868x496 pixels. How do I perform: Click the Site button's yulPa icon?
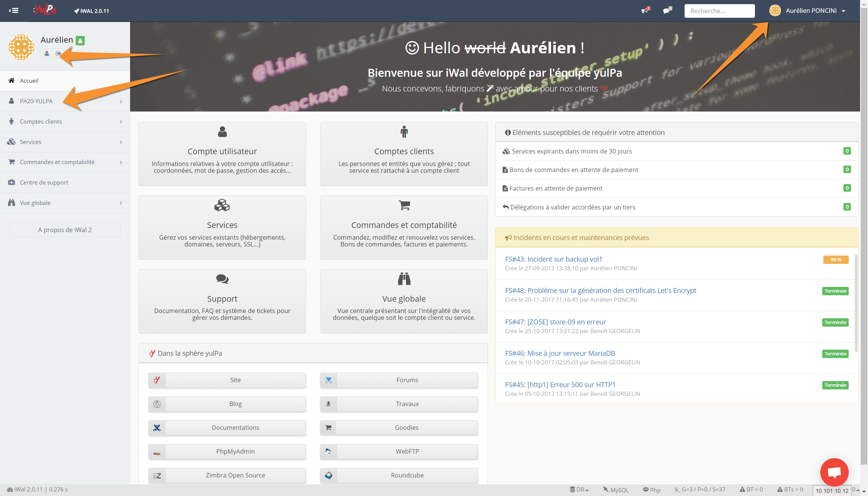pos(157,380)
